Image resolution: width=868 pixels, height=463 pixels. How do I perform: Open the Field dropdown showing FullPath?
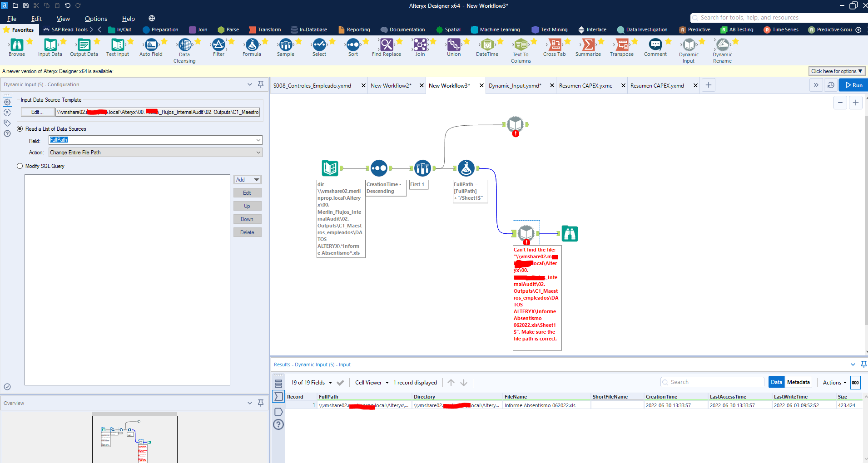(x=257, y=140)
